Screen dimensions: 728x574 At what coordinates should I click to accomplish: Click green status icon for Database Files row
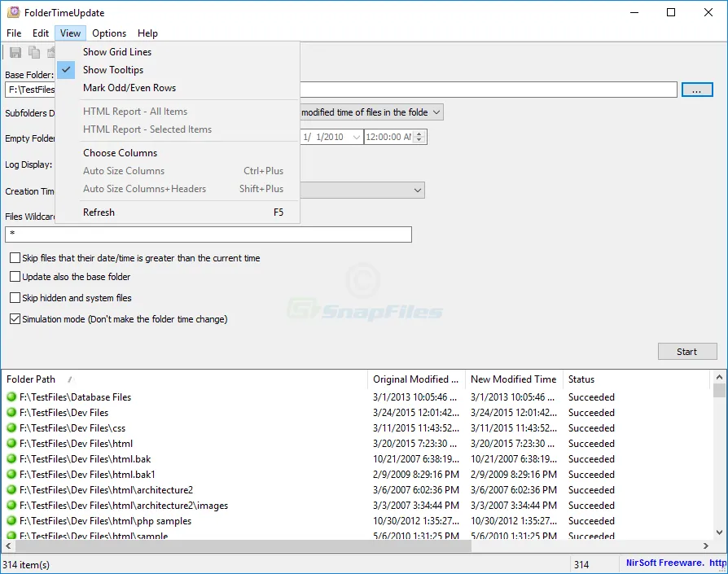pyautogui.click(x=11, y=397)
